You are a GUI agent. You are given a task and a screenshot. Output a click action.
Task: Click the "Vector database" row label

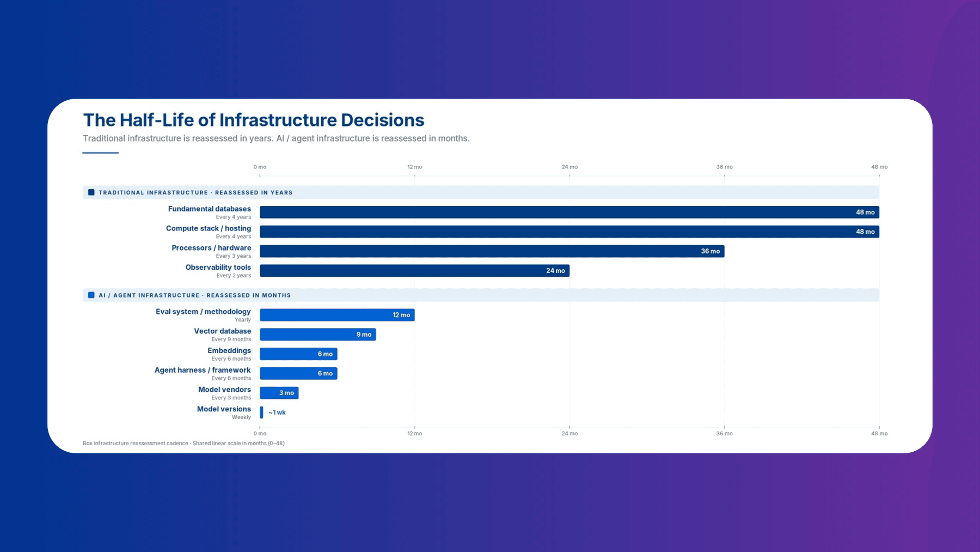tap(223, 331)
